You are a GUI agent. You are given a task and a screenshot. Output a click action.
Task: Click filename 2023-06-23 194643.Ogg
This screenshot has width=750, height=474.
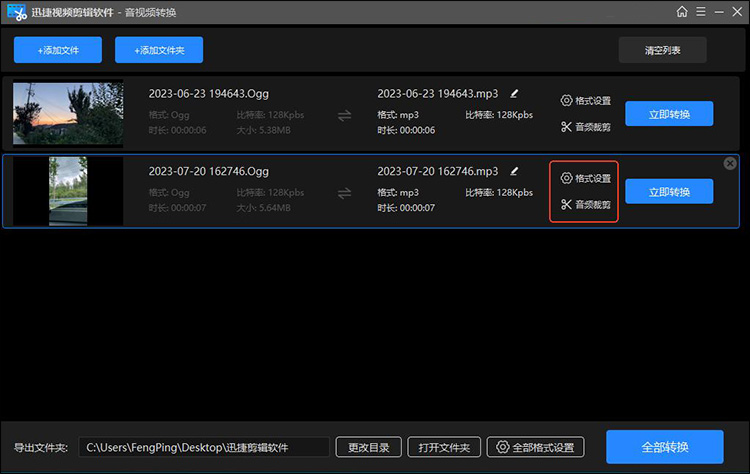209,94
